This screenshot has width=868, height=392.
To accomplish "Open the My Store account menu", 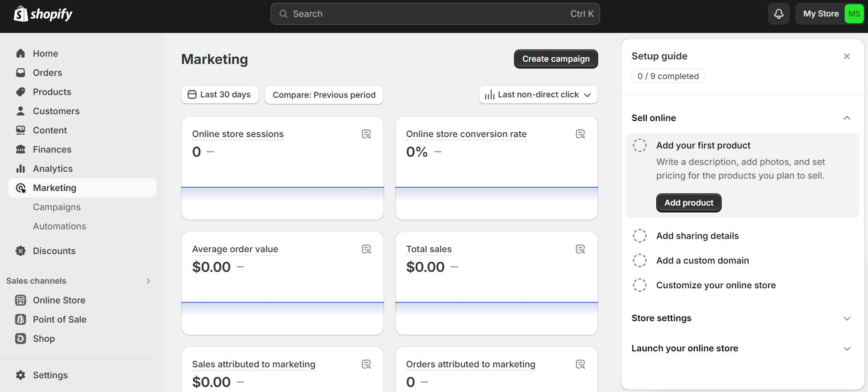I will tap(830, 14).
